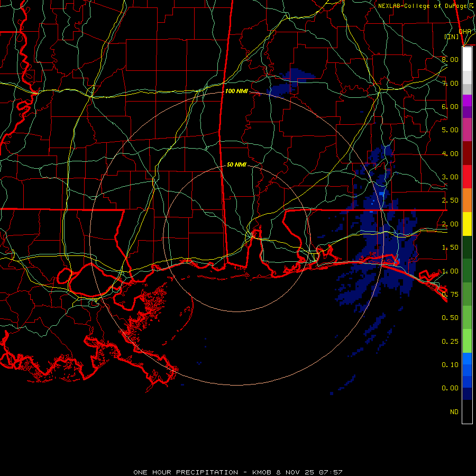Click the 7.00 legend value
Screen dimensions: 476x476
tap(450, 83)
